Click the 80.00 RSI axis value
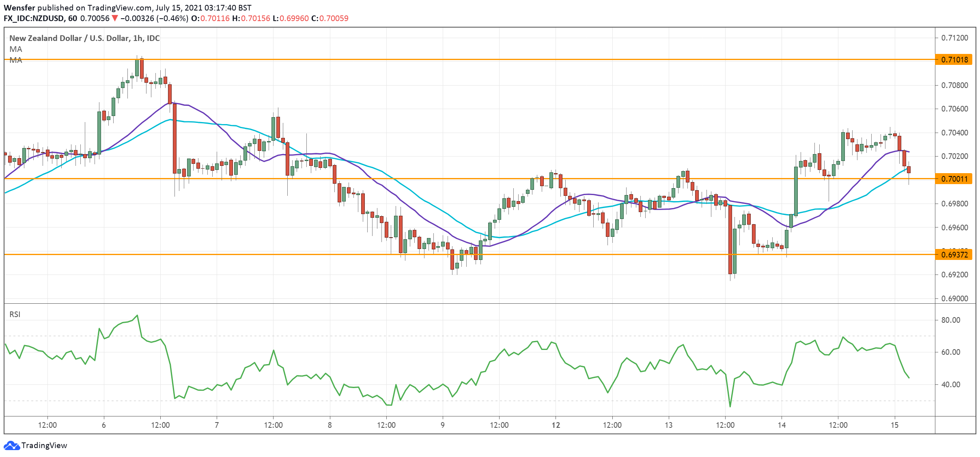Image resolution: width=980 pixels, height=457 pixels. pos(950,320)
